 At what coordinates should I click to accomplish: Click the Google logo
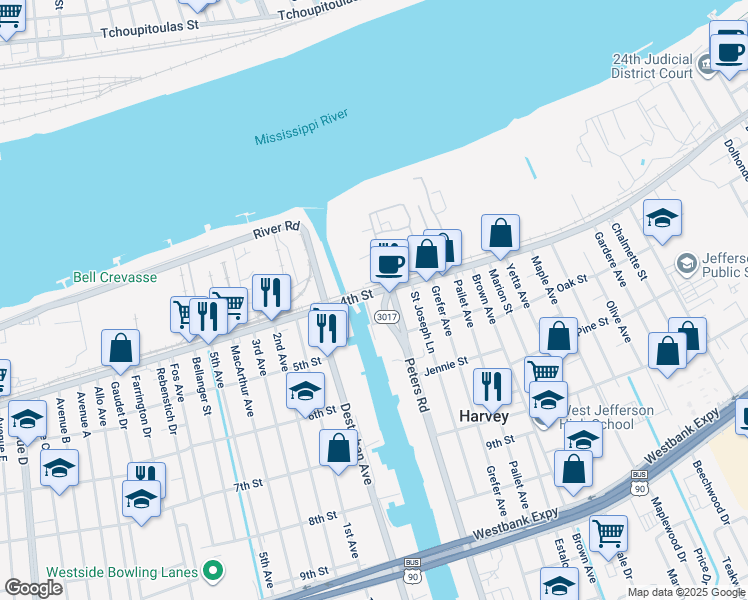(x=33, y=588)
